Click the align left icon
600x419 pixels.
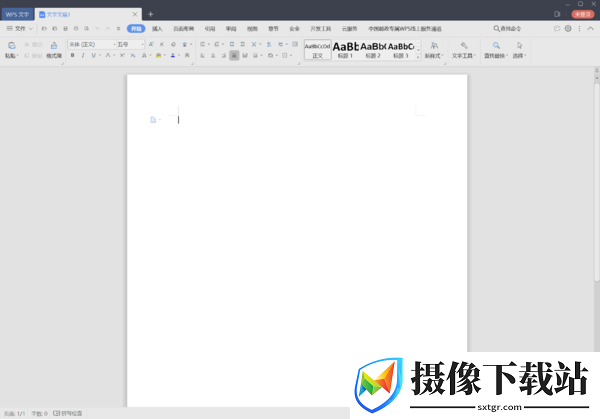(x=203, y=55)
